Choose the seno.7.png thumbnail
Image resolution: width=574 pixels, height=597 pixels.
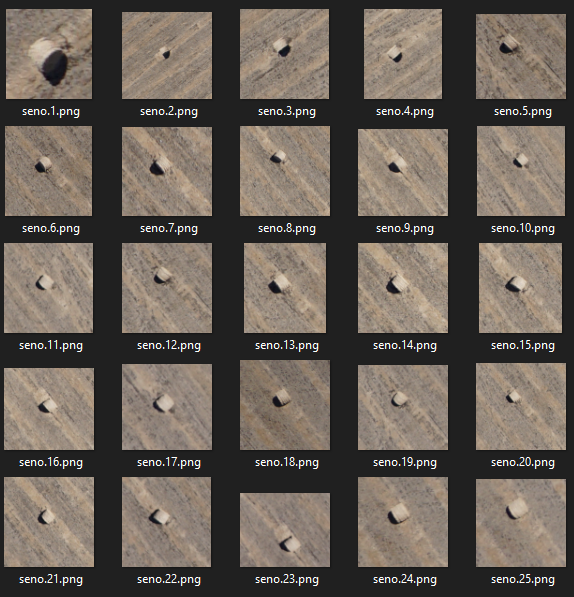(167, 171)
